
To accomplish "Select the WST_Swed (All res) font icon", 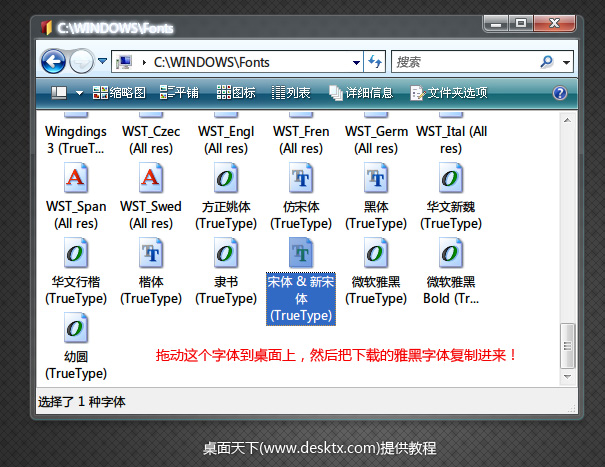I will (x=151, y=178).
